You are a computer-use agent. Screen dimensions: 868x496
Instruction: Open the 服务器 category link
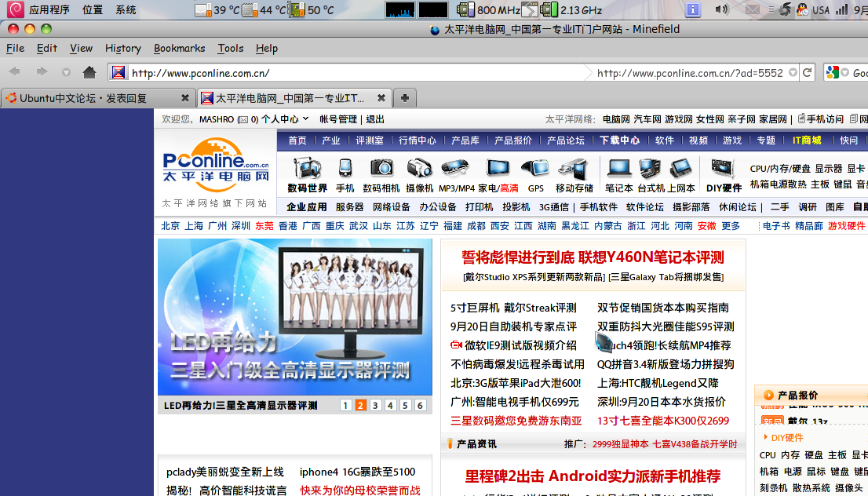349,207
